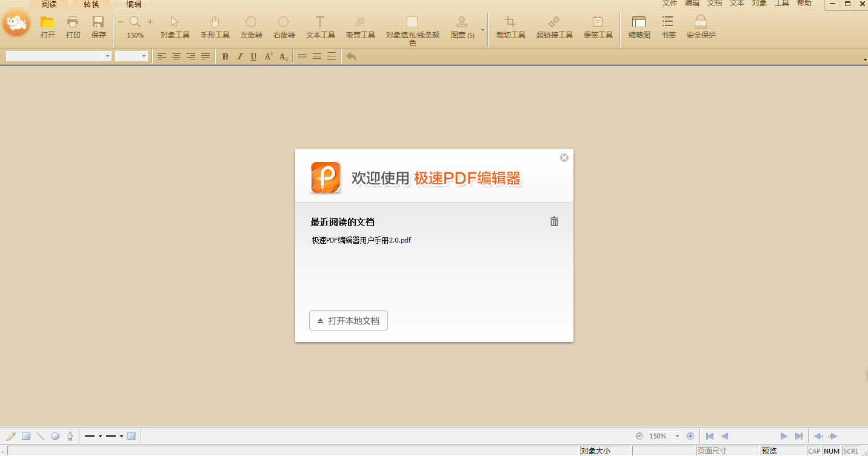Toggle bold formatting
Image resolution: width=868 pixels, height=456 pixels.
click(x=225, y=56)
